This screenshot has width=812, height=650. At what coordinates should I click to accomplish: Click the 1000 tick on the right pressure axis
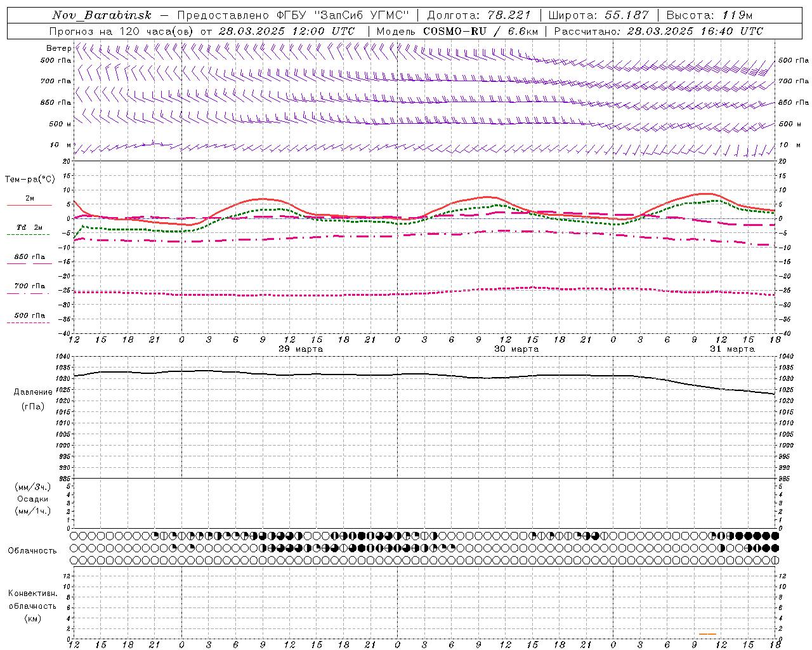786,446
